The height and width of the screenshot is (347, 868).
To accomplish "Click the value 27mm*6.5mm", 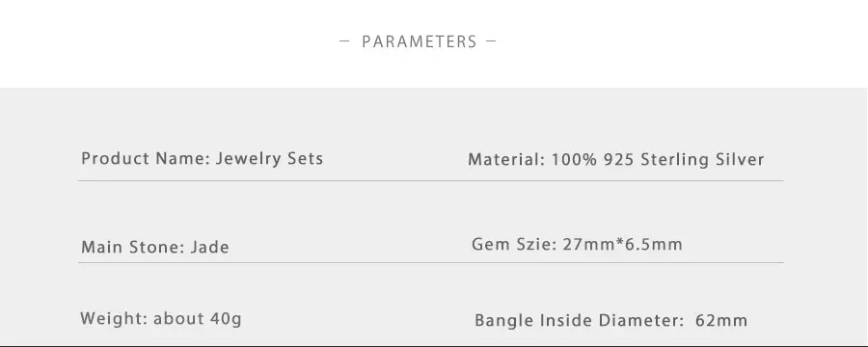I will [622, 244].
